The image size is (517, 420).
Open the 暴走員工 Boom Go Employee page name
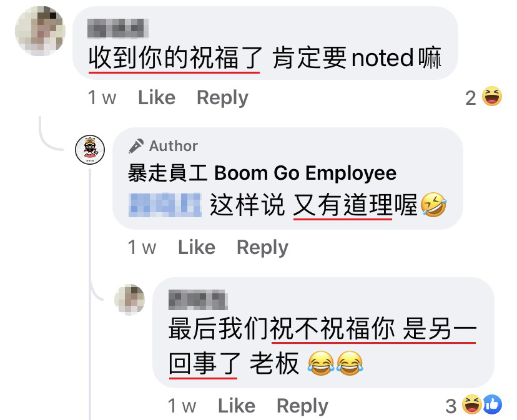click(262, 173)
